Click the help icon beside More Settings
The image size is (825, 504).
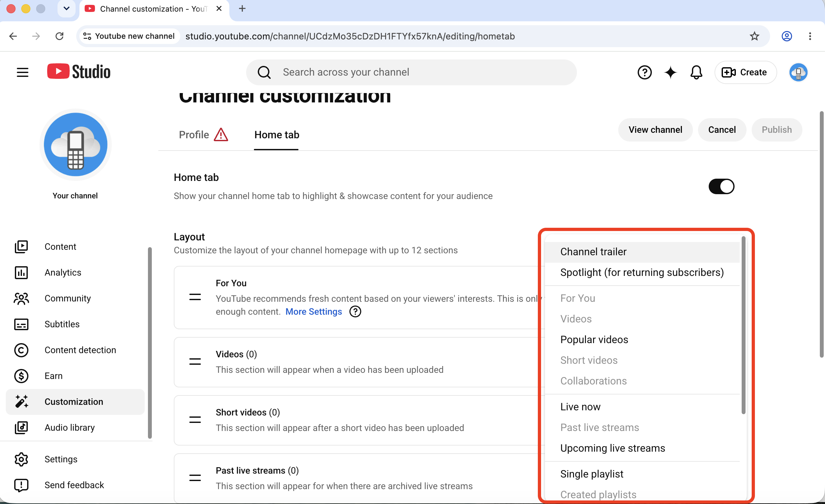click(355, 311)
